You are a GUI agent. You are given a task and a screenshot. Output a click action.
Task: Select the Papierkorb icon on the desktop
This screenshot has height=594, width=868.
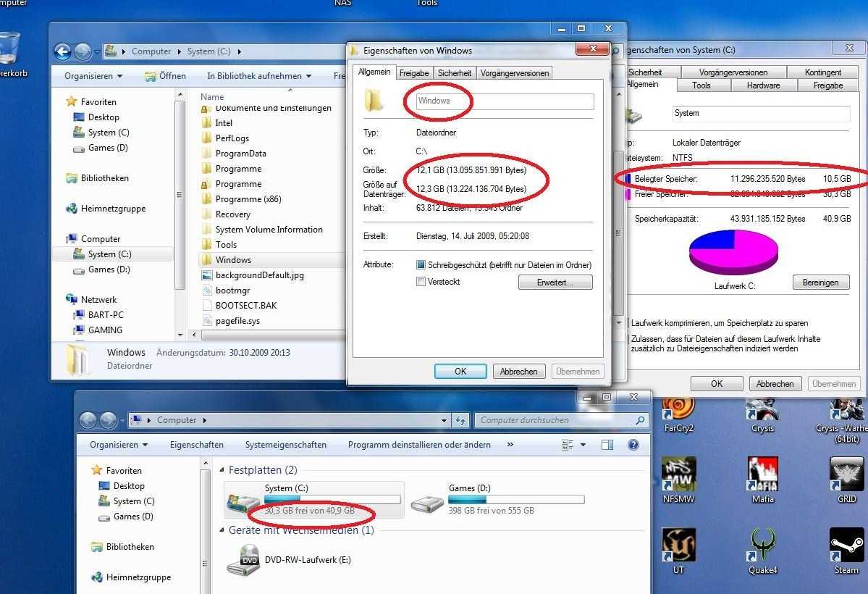11,54
